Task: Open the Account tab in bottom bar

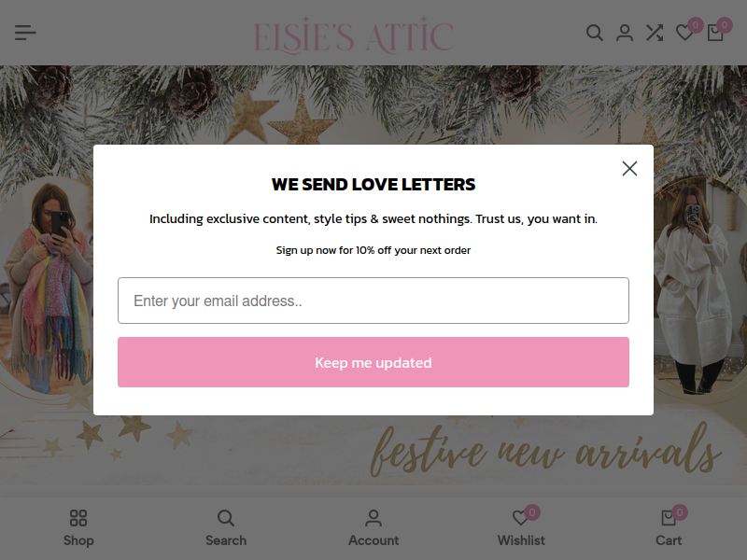Action: (373, 528)
